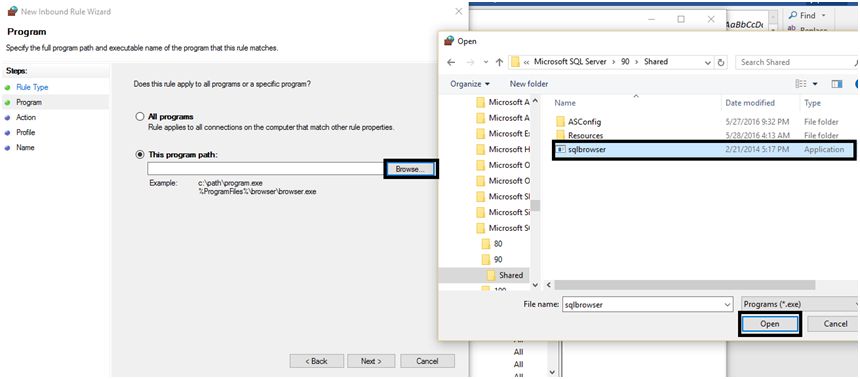Screen dimensions: 860x379
Task: Expand the address bar history dropdown
Action: [709, 63]
